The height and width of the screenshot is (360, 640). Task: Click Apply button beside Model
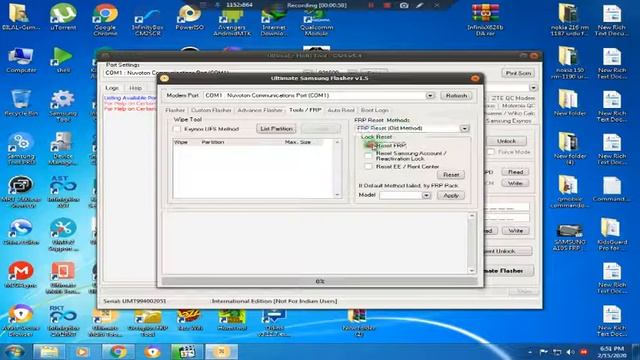point(451,196)
